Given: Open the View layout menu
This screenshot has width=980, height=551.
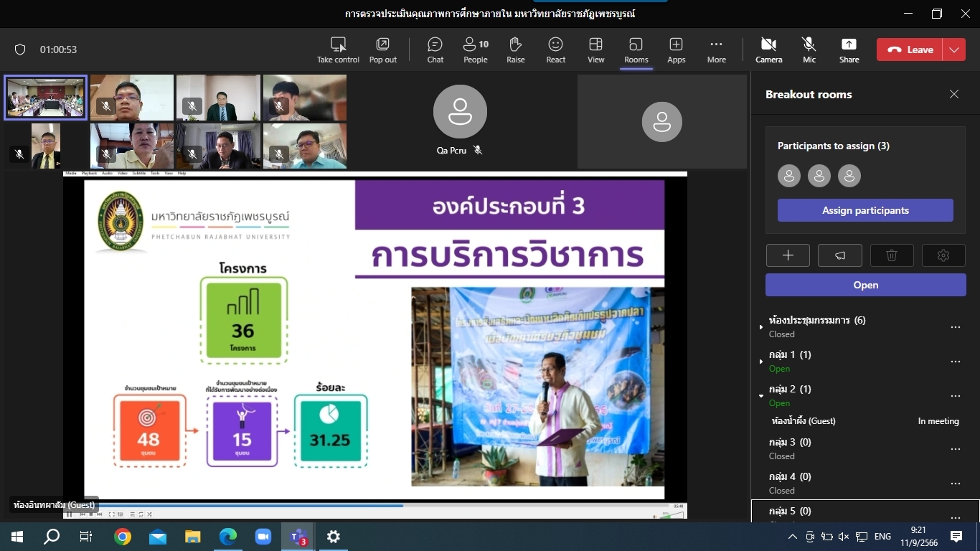Looking at the screenshot, I should coord(595,50).
